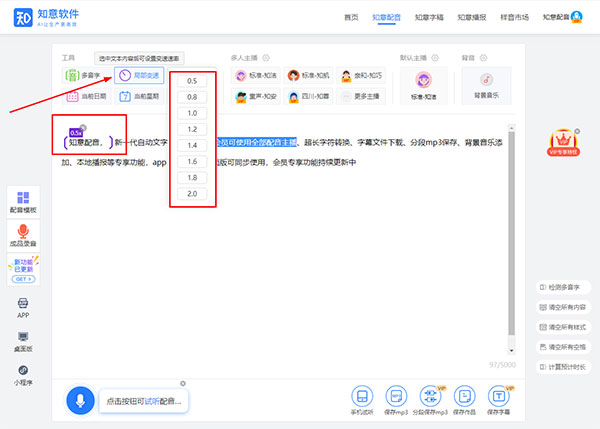Remove the 0.5x speed tag on text
The image size is (600, 429).
83,127
